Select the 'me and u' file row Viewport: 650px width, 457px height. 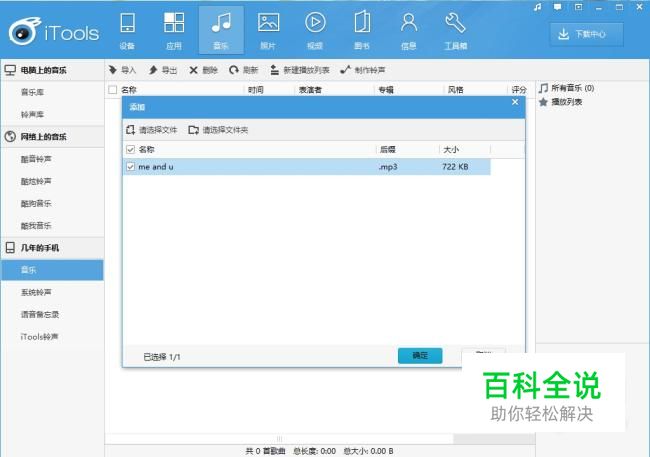pyautogui.click(x=307, y=167)
